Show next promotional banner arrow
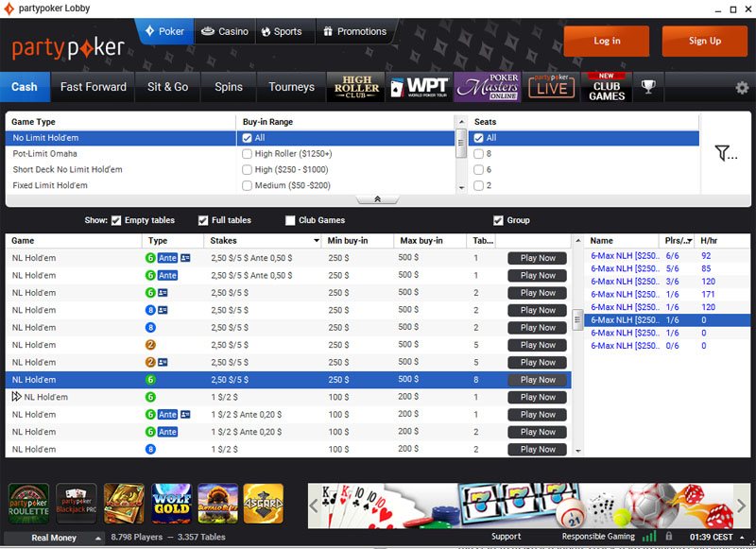756x549 pixels. 741,506
